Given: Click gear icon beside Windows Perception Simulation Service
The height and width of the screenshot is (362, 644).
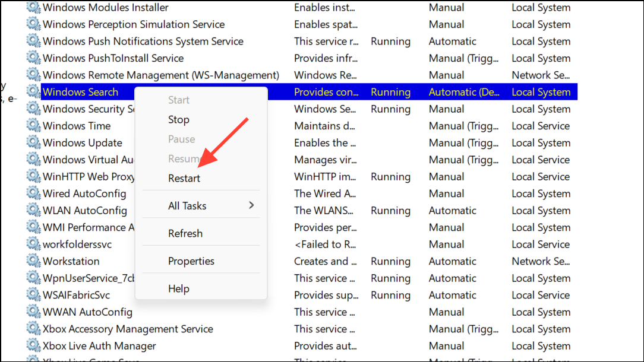Looking at the screenshot, I should tap(34, 24).
